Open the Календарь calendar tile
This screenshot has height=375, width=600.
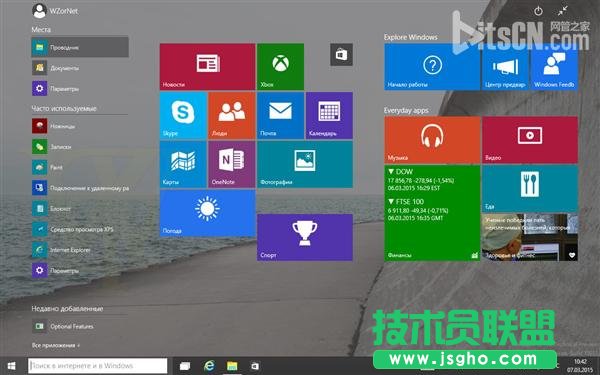[x=329, y=115]
